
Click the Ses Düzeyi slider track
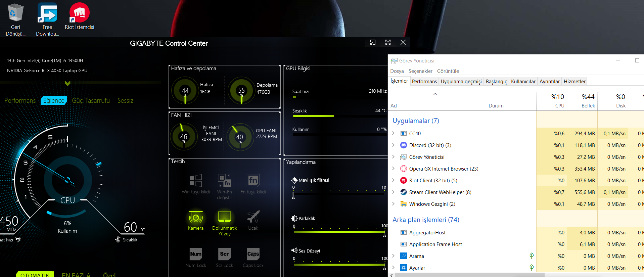(339, 265)
